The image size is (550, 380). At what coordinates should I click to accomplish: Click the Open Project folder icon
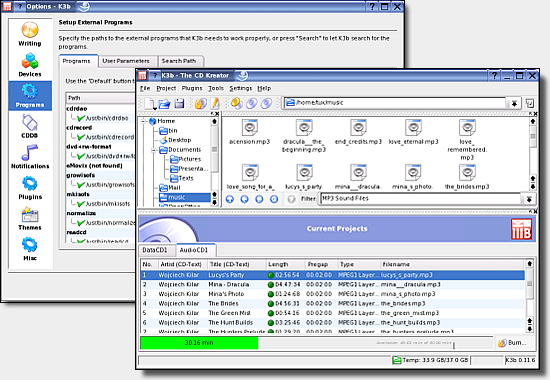pyautogui.click(x=165, y=103)
